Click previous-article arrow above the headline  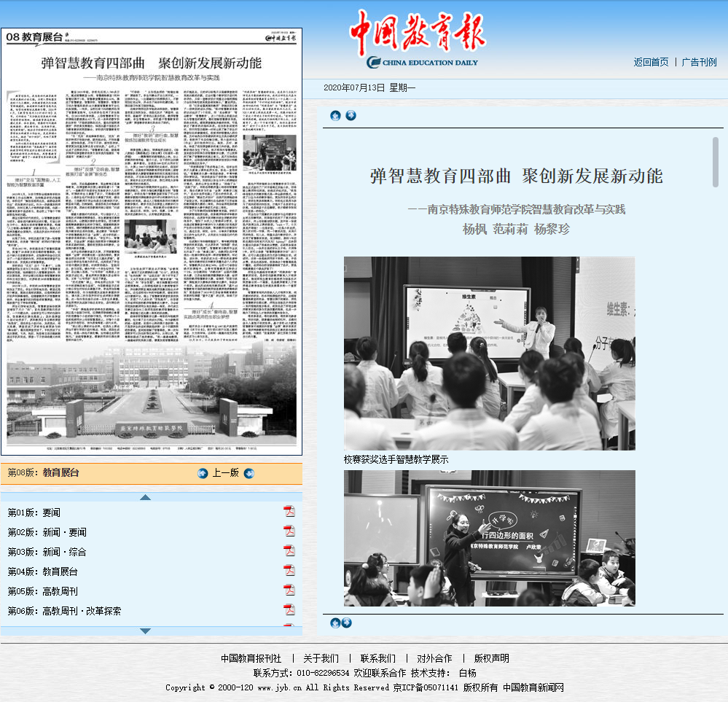click(x=335, y=115)
